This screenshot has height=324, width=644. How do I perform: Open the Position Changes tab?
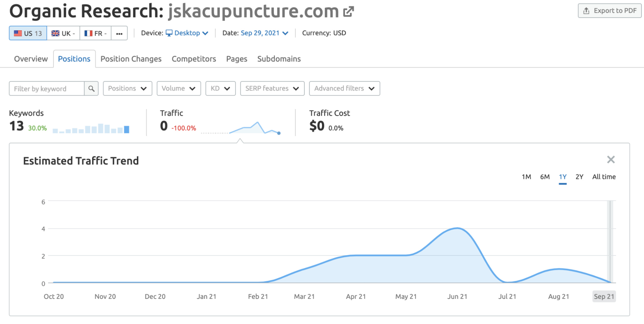point(131,59)
